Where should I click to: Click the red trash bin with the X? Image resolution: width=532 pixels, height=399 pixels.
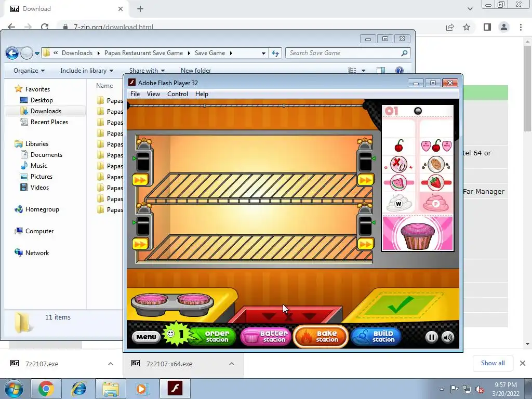coord(288,314)
